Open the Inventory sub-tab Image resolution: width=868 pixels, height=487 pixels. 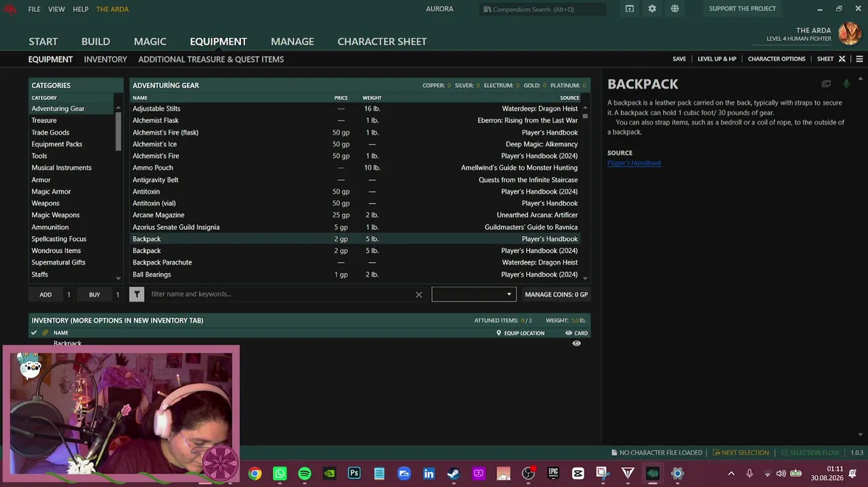click(x=106, y=60)
